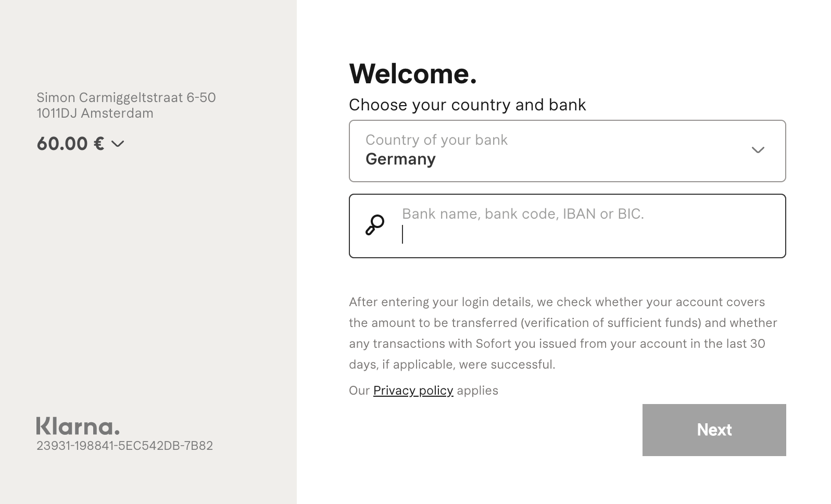The height and width of the screenshot is (504, 831).
Task: Click the sufficient funds verification paragraph
Action: click(562, 333)
